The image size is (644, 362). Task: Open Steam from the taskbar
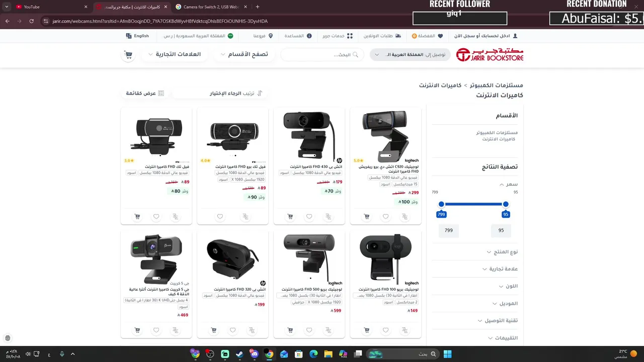(239, 354)
